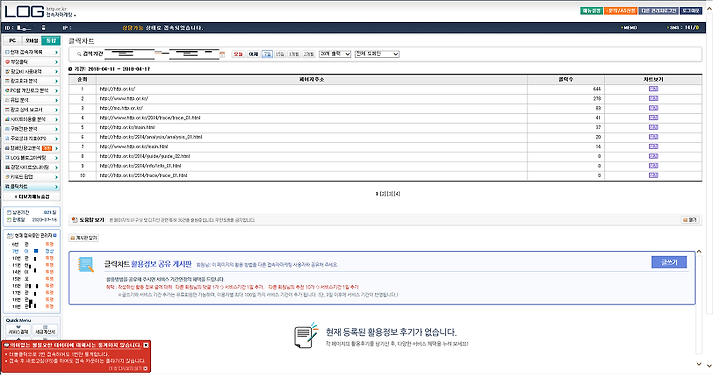Open chart view button for rank 8 guide row
Viewport: 720px width, 378px height.
[x=653, y=157]
